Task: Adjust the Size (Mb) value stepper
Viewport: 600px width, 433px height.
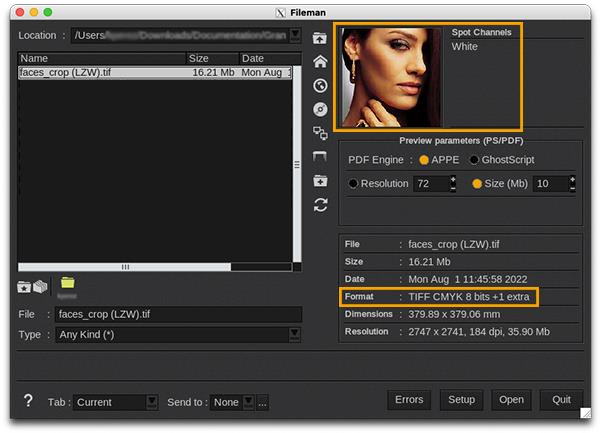Action: tap(572, 184)
